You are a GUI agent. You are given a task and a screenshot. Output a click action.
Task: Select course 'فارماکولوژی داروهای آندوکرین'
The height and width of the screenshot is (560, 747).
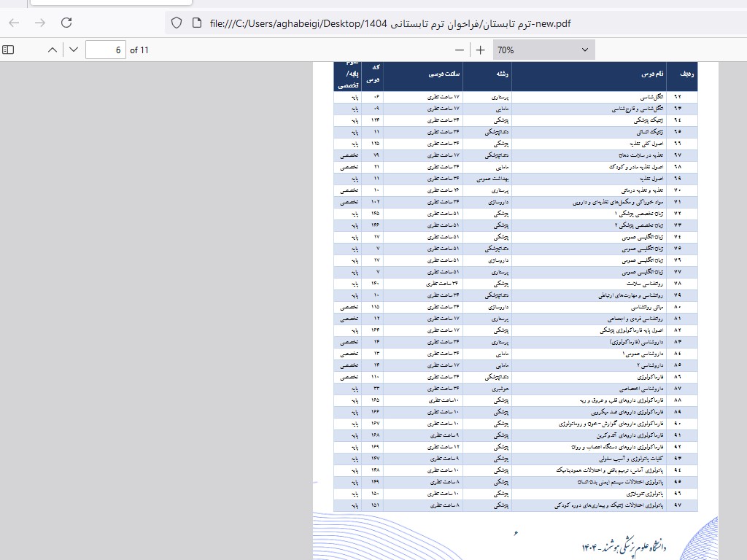[x=630, y=435]
